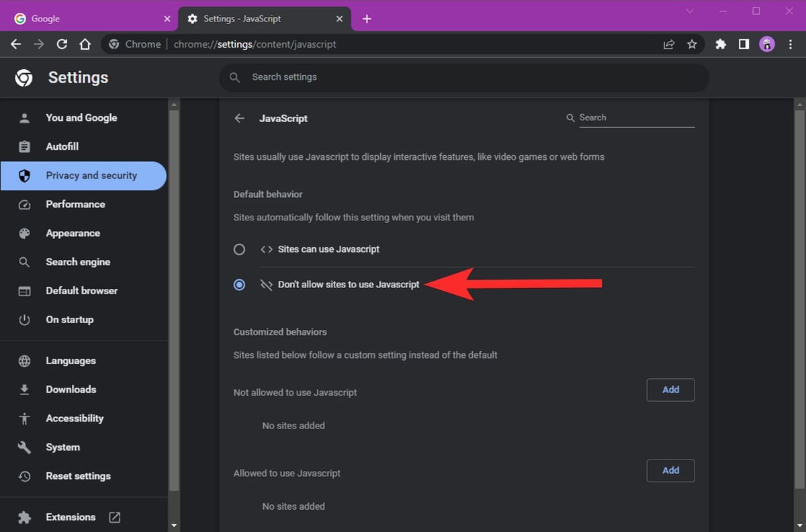Screen dimensions: 806x532
Task: Open a new tab with plus button
Action: (x=366, y=18)
